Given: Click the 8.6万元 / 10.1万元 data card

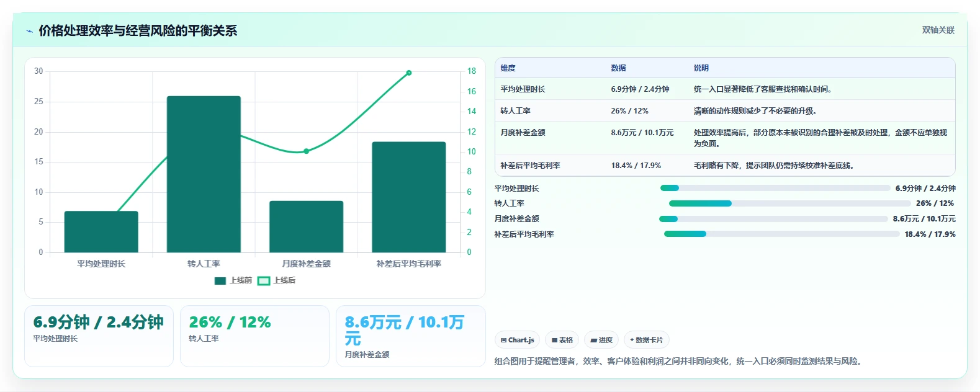Looking at the screenshot, I should [x=410, y=336].
